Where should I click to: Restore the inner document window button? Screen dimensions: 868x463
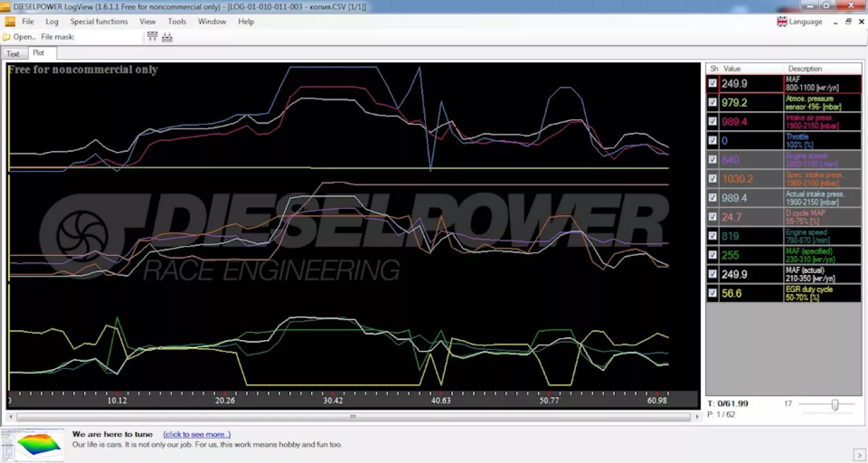pyautogui.click(x=848, y=22)
